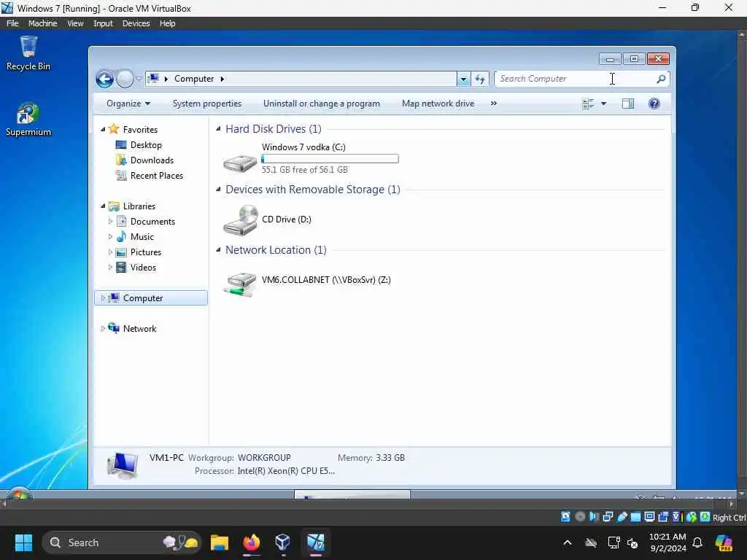The height and width of the screenshot is (560, 747).
Task: Open the views options dropdown arrow
Action: pos(603,104)
